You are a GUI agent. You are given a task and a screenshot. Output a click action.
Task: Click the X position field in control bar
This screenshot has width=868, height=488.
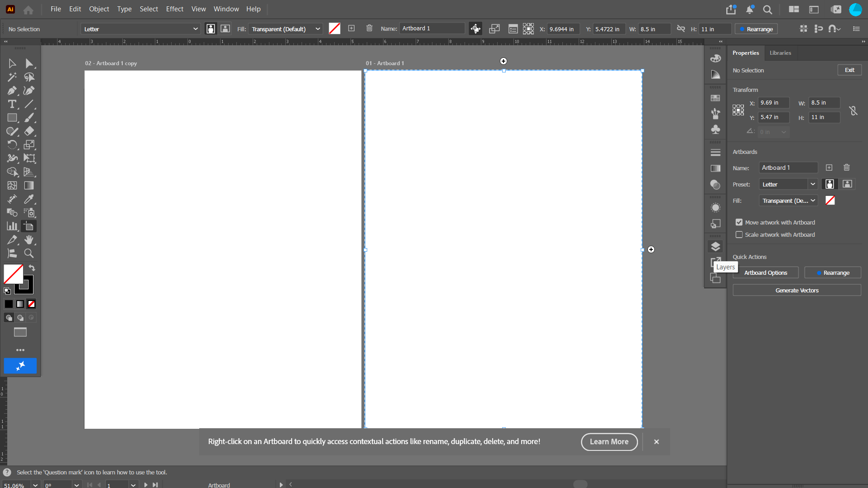(564, 29)
